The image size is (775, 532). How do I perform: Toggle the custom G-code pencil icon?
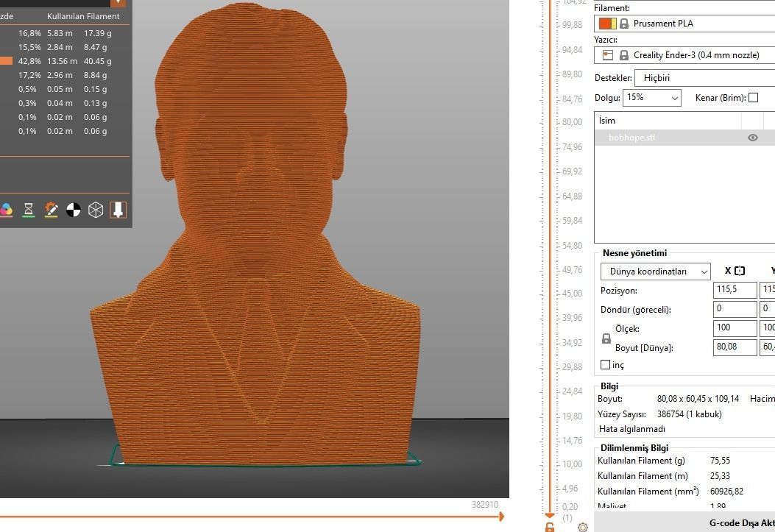pos(51,210)
